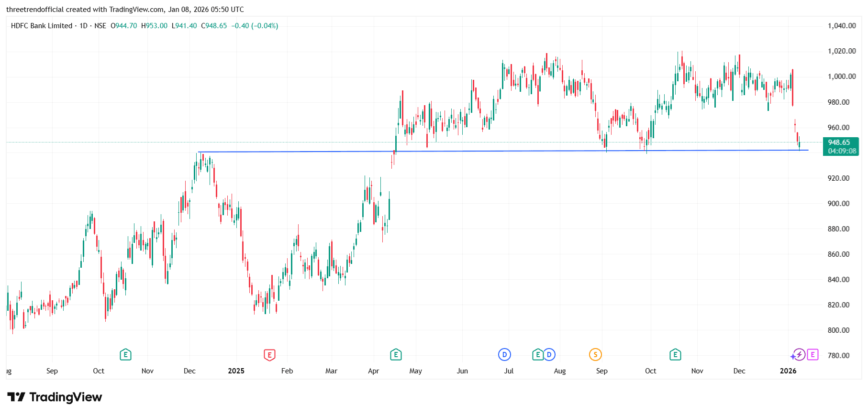Click the 880.00 price axis label
Image resolution: width=868 pixels, height=415 pixels.
(839, 229)
